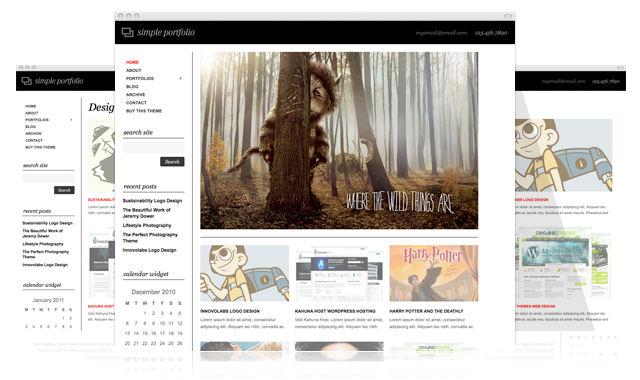Focus the search site field in front window
The image size is (640, 380).
(x=153, y=147)
